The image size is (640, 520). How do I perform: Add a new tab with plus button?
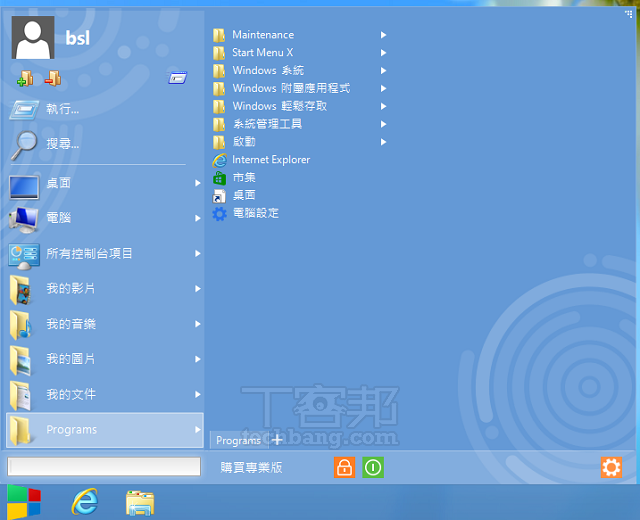coord(277,440)
